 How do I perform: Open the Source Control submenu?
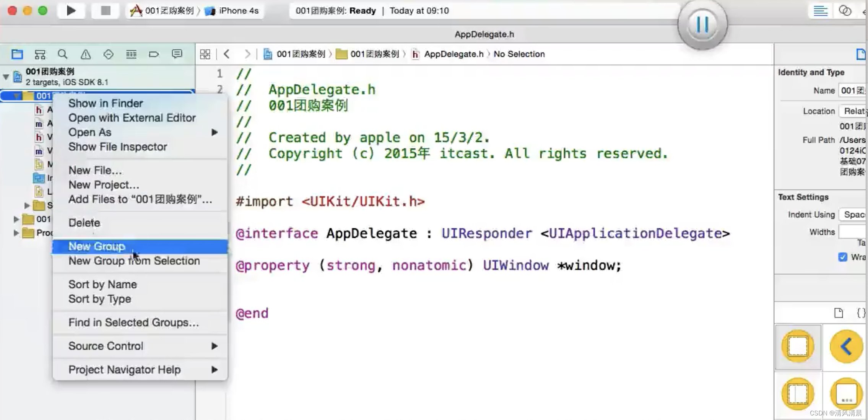[106, 346]
